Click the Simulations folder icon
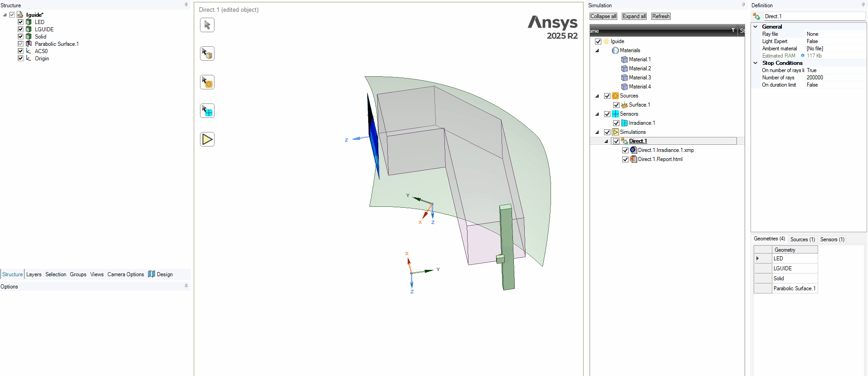This screenshot has width=868, height=376. coord(615,132)
